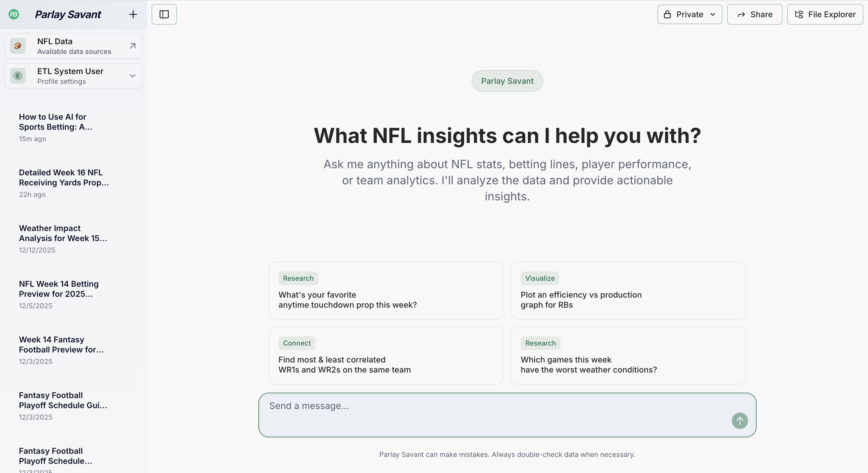Expand ETL System User profile chevron

pyautogui.click(x=132, y=76)
